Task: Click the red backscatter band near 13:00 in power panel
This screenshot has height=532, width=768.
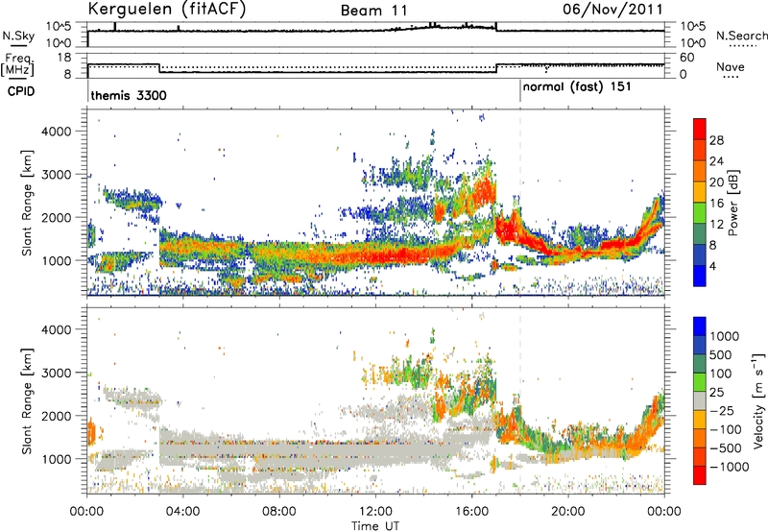Action: (x=399, y=254)
